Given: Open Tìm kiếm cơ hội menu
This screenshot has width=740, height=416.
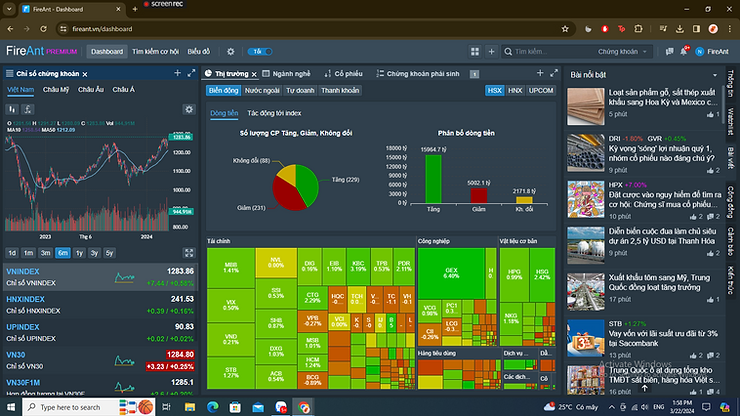Looking at the screenshot, I should click(x=155, y=51).
